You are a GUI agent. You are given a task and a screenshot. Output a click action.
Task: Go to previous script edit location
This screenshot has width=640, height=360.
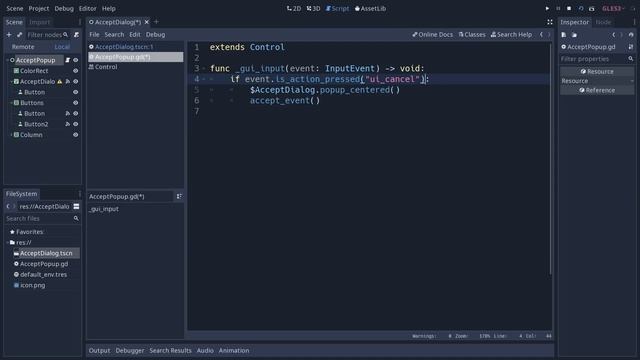(542, 35)
